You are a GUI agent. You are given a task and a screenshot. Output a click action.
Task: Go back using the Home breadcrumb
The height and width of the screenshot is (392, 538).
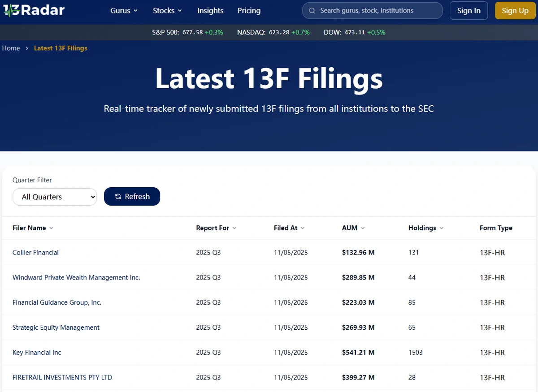(x=11, y=48)
